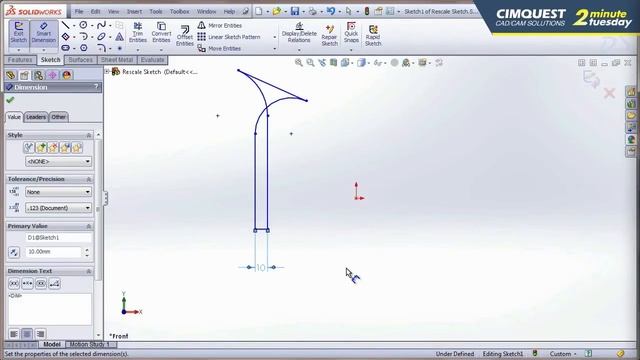This screenshot has width=640, height=360.
Task: Click the Custom units status bar entry
Action: pos(562,354)
